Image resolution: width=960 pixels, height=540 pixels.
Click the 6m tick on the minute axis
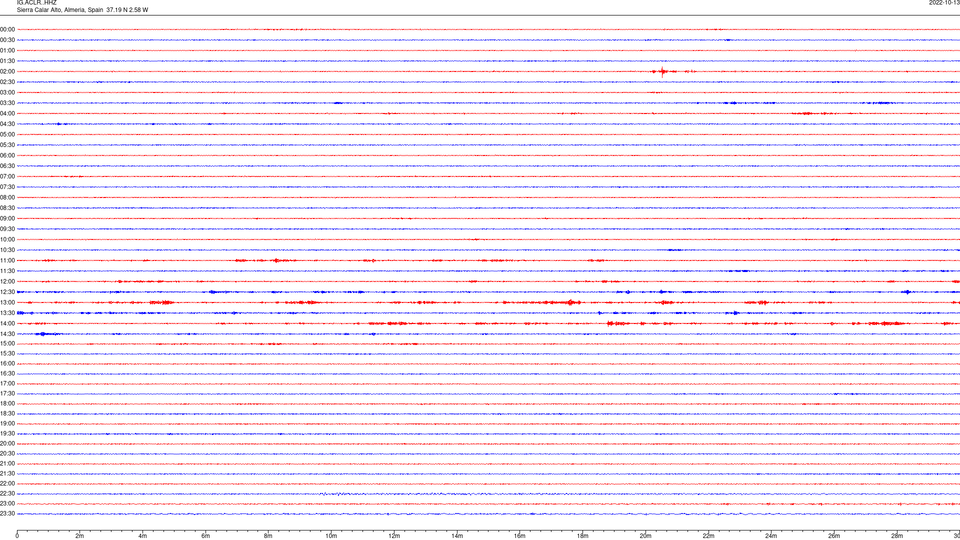pos(206,536)
